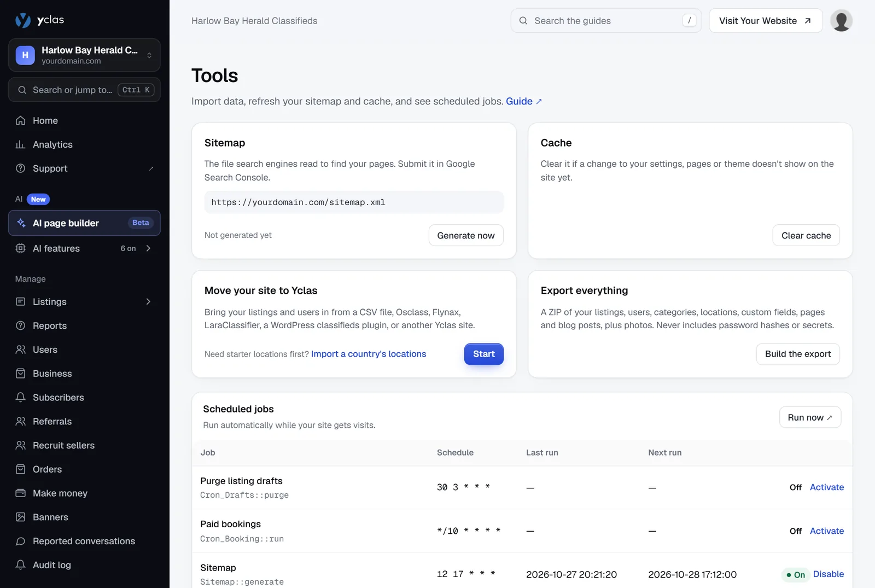875x588 pixels.
Task: Click the Reported conversations chat icon
Action: point(21,542)
